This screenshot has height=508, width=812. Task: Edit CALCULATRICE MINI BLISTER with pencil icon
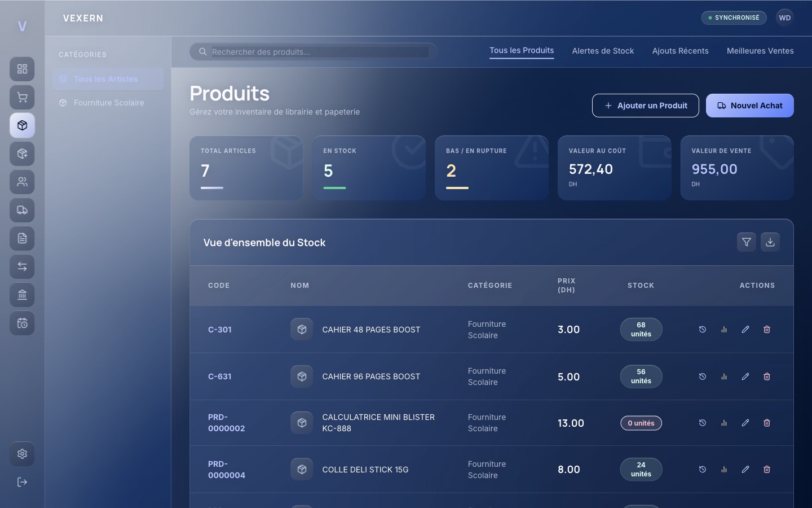[x=745, y=423]
